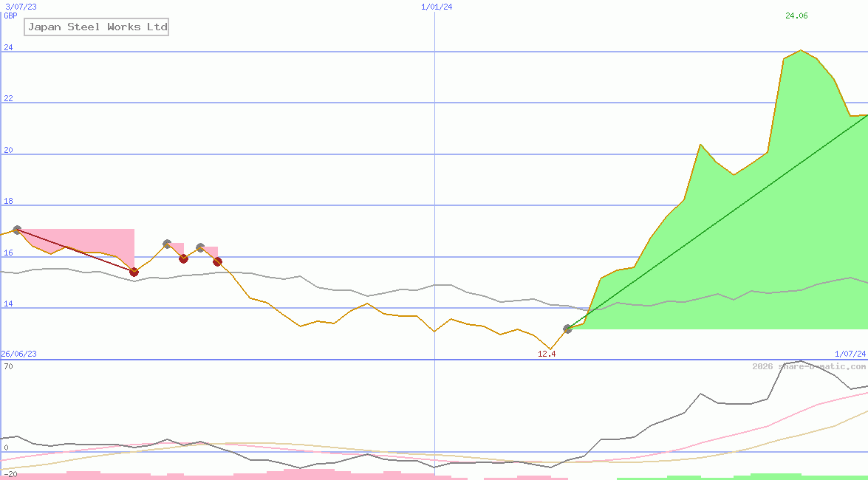Click the red marker at the first pink zone's end

(134, 272)
